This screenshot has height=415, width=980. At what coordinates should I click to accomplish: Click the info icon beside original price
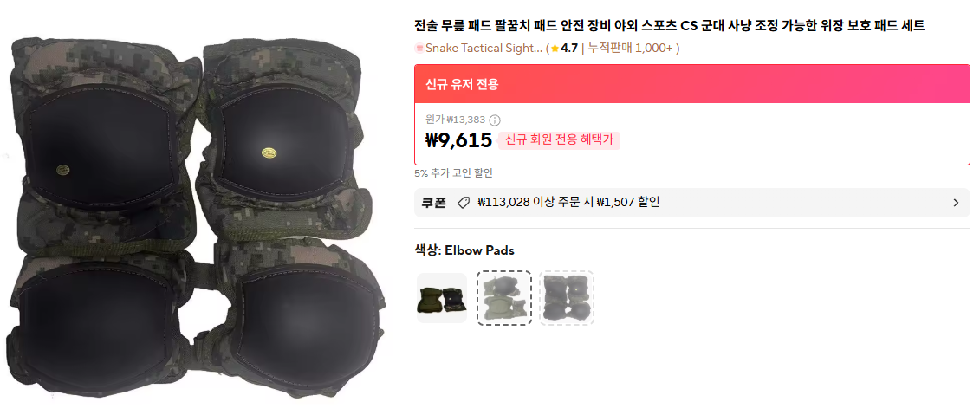pyautogui.click(x=495, y=120)
